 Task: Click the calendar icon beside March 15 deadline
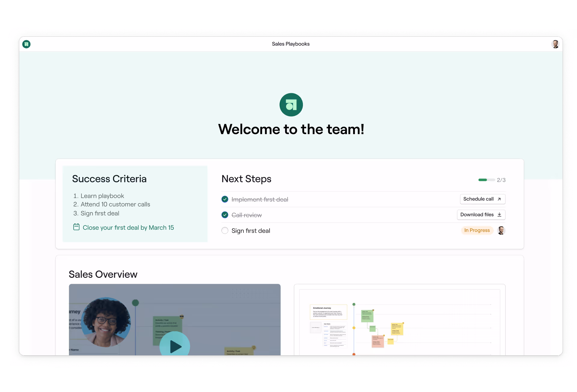76,227
